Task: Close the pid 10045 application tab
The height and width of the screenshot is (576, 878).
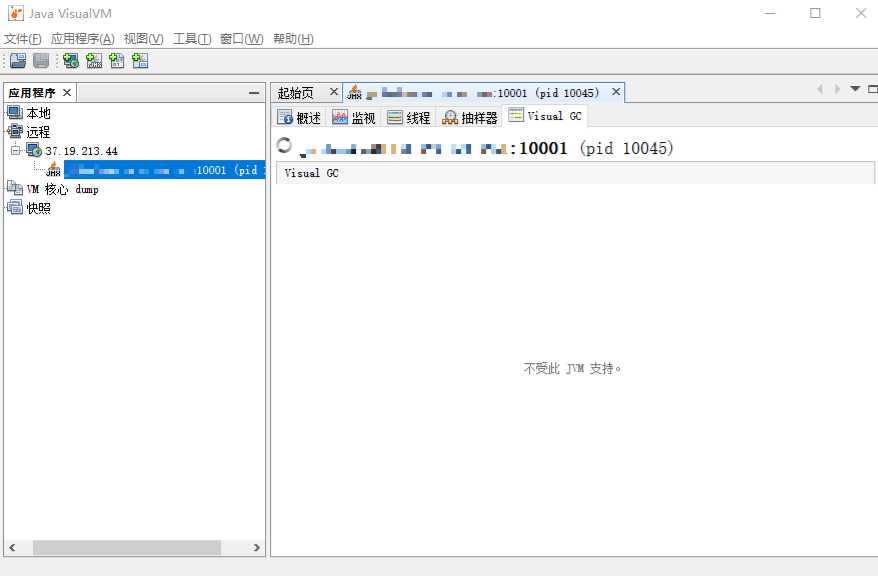Action: pyautogui.click(x=616, y=92)
